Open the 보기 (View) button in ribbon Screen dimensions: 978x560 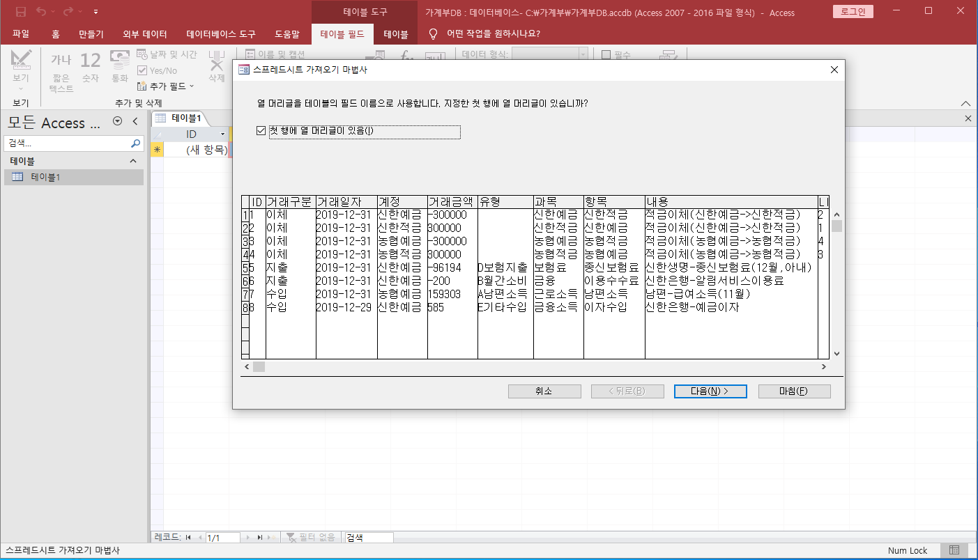[21, 71]
